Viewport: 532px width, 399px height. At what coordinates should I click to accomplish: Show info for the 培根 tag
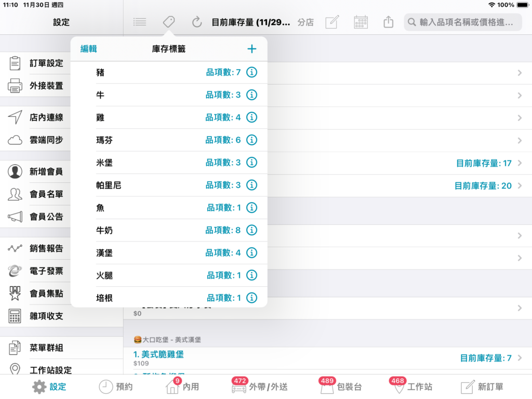point(252,298)
